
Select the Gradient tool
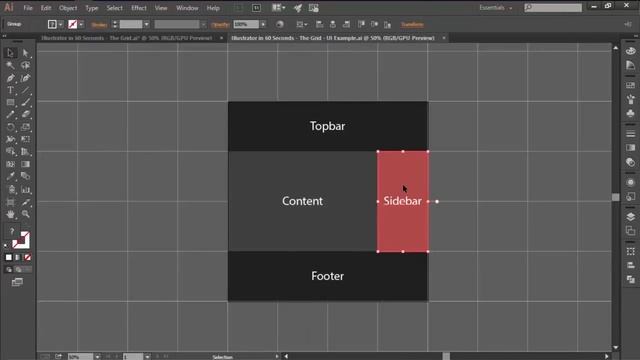click(x=25, y=164)
